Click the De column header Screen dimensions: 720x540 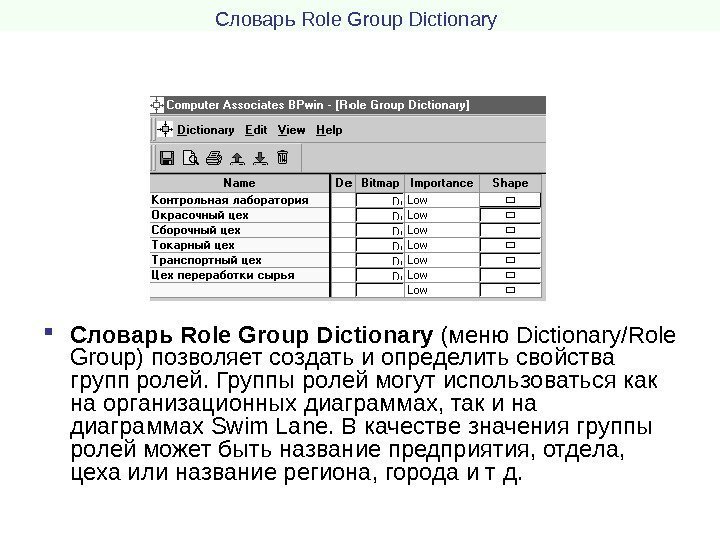343,183
